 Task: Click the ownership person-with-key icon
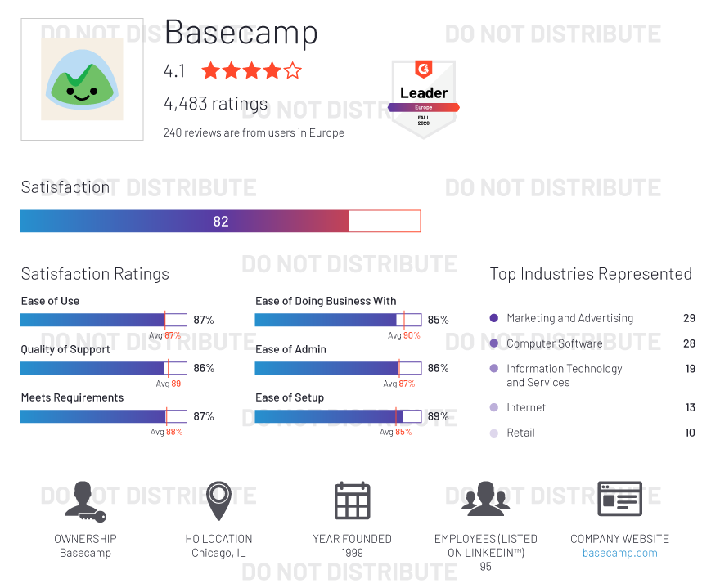84,500
